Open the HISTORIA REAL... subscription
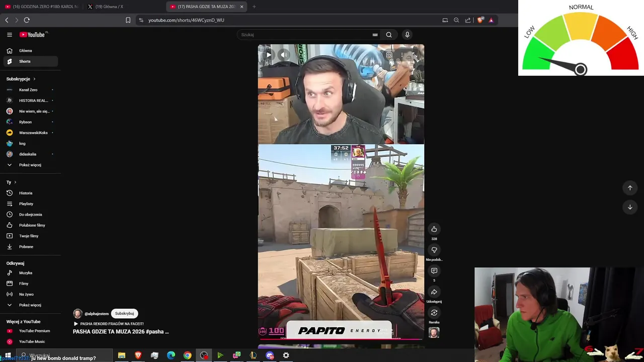The width and height of the screenshot is (644, 362). click(31, 101)
